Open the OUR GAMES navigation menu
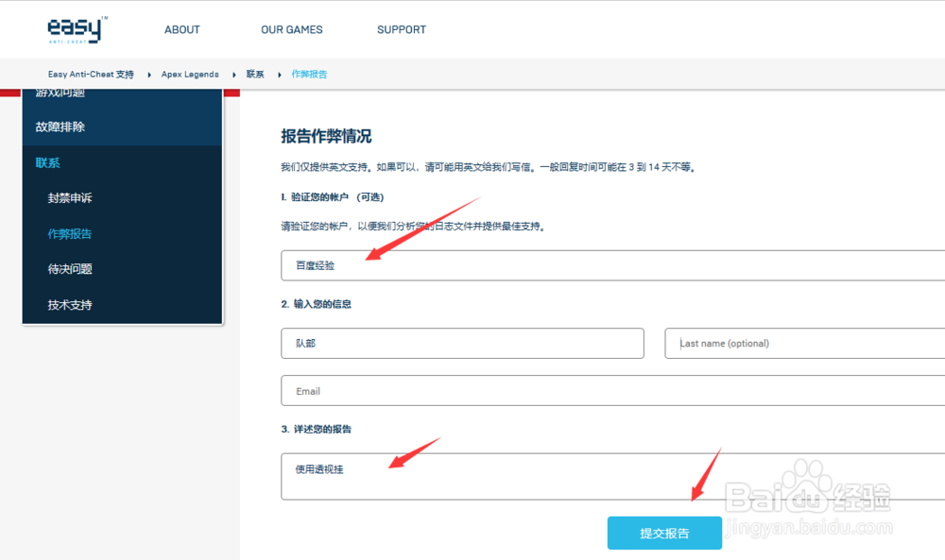 (x=291, y=29)
